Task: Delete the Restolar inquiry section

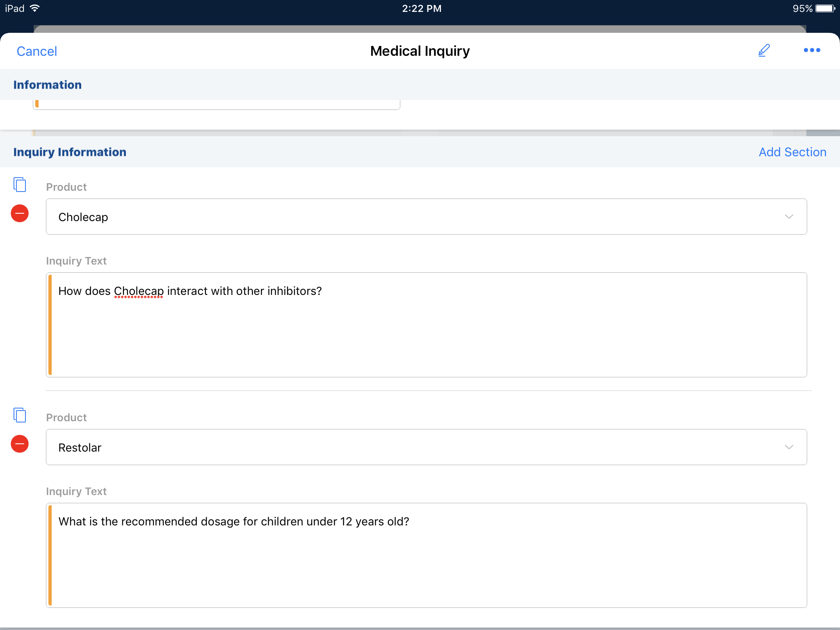Action: [x=20, y=444]
